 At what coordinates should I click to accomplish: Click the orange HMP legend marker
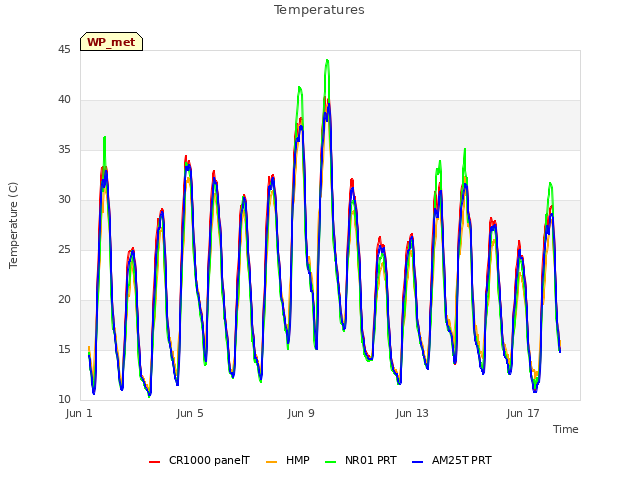(x=271, y=462)
